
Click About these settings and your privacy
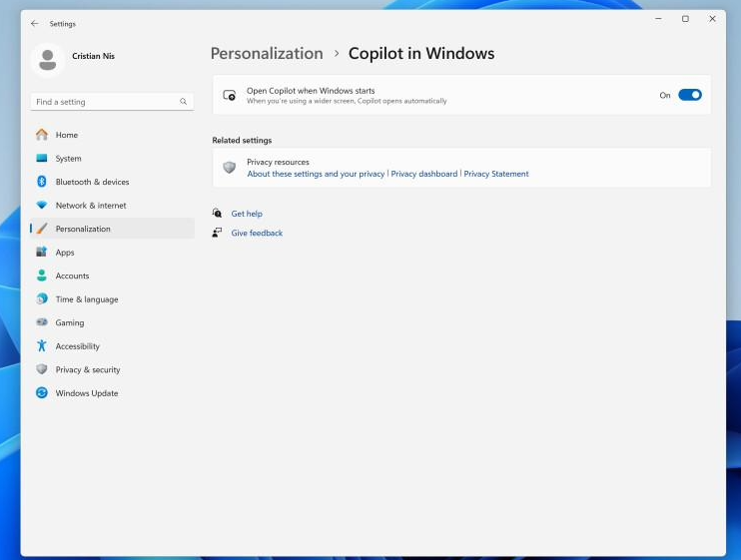point(316,174)
